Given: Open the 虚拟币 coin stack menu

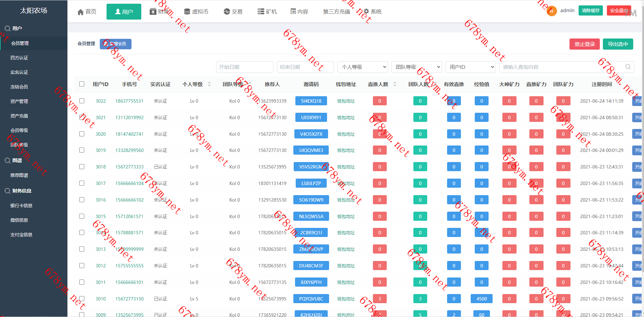Looking at the screenshot, I should click(x=187, y=12).
